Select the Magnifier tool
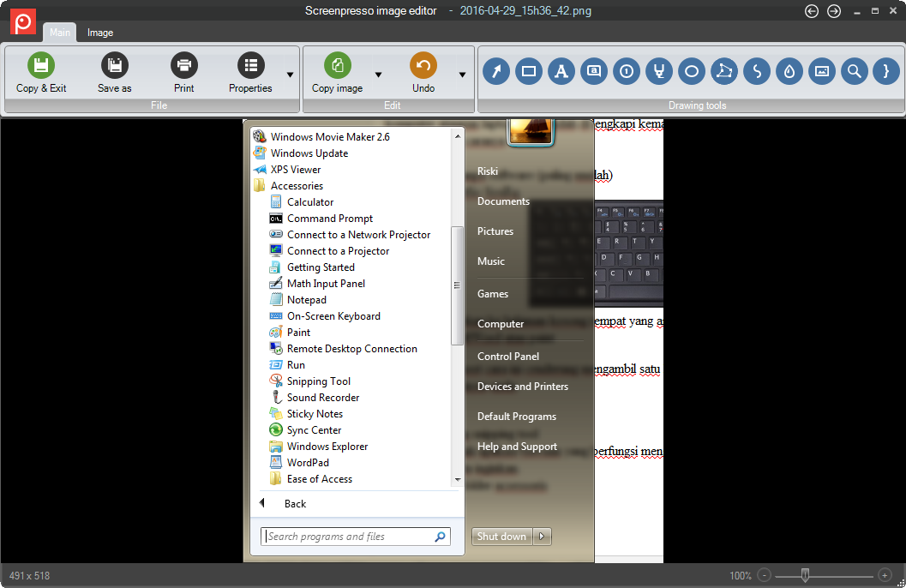 pos(854,72)
